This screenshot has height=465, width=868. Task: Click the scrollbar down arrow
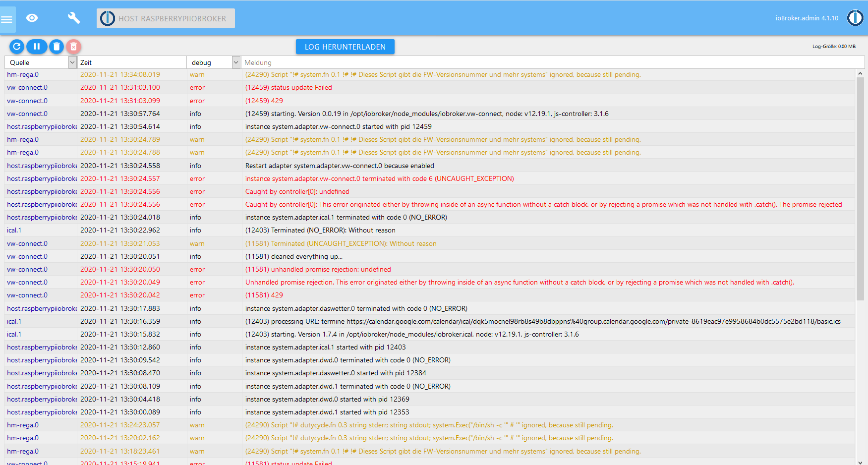click(860, 462)
